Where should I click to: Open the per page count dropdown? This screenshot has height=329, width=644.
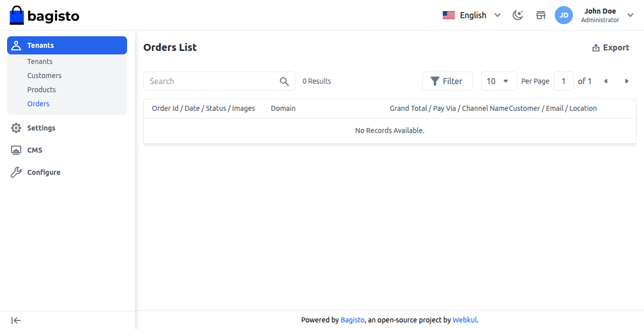[499, 81]
